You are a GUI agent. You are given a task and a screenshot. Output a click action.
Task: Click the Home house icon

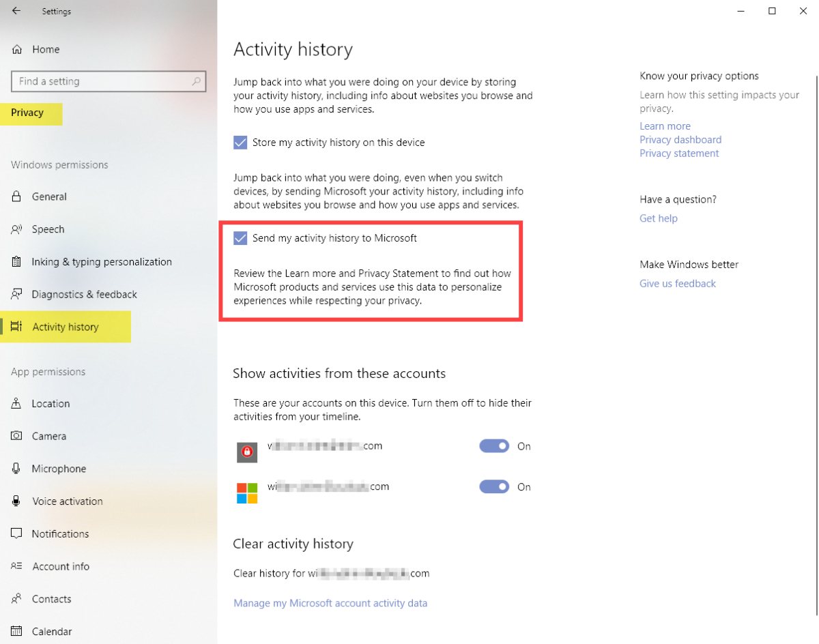click(17, 49)
